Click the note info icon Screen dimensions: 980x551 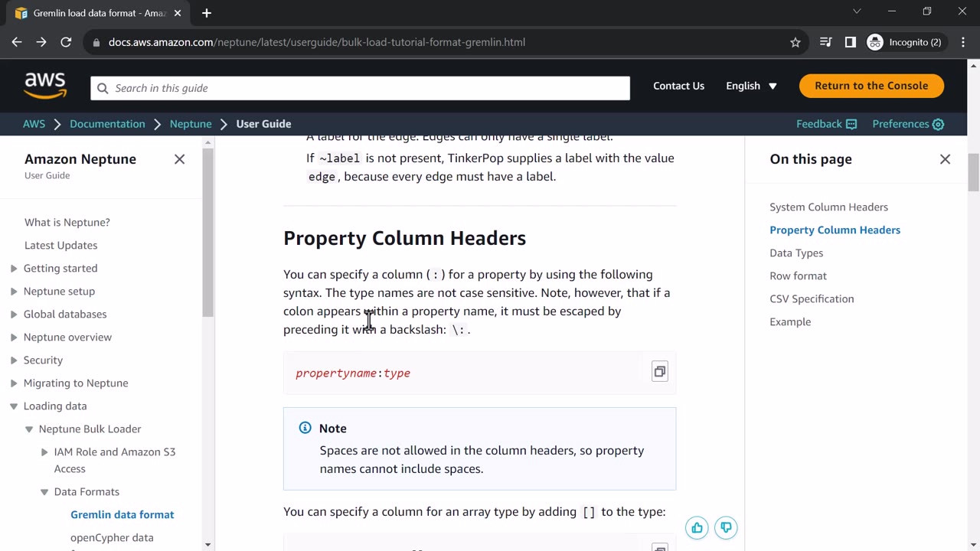(x=305, y=428)
